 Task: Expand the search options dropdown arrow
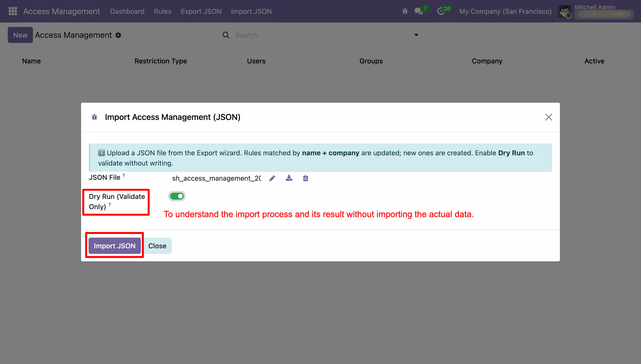416,35
